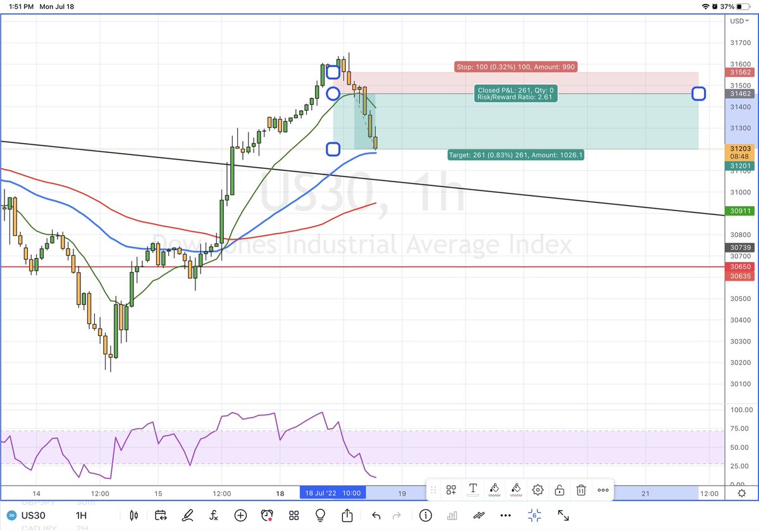The width and height of the screenshot is (759, 532).
Task: Open more options in floating drawing toolbar
Action: pyautogui.click(x=603, y=490)
